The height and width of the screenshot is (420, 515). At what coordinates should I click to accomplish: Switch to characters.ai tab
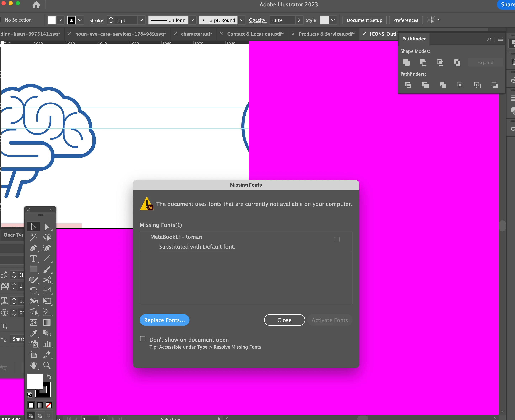point(196,34)
